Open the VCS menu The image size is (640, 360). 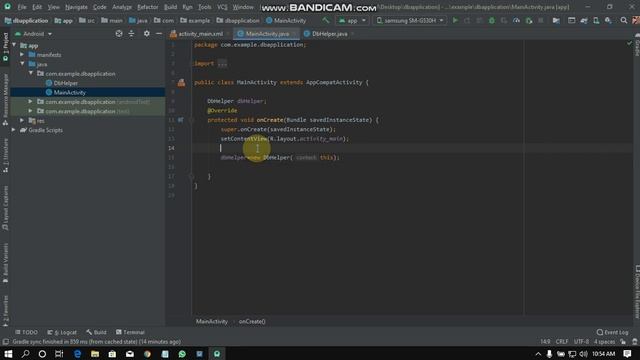[x=222, y=7]
